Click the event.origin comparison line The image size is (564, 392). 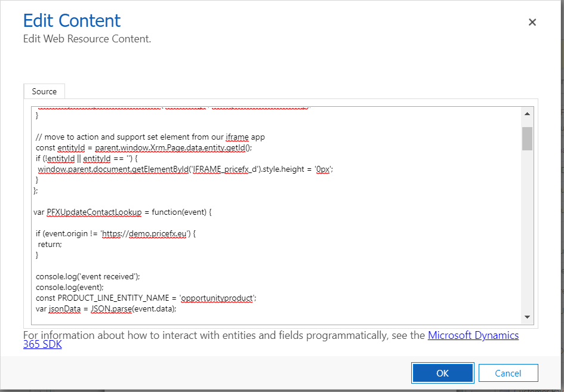[x=107, y=233]
